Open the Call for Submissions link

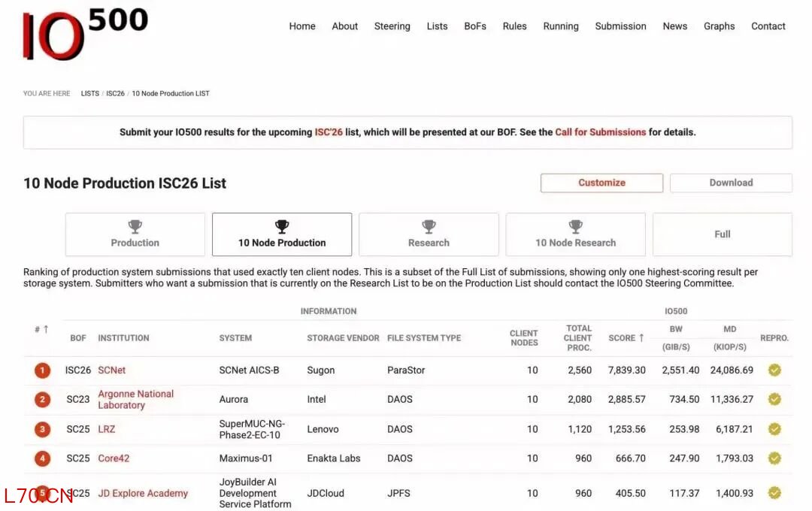tap(601, 132)
